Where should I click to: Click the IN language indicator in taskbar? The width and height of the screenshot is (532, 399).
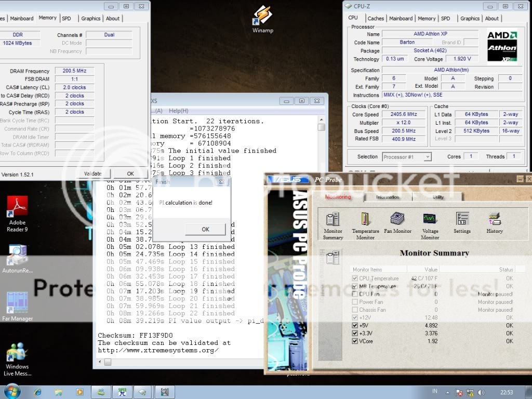pos(435,391)
